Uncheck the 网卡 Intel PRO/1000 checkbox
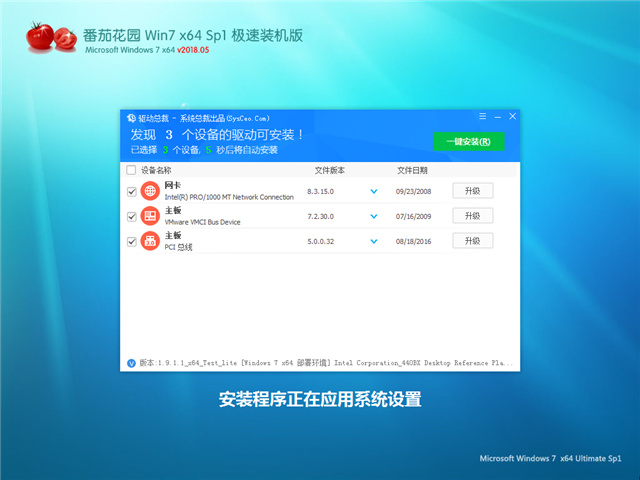This screenshot has width=640, height=480. tap(131, 191)
